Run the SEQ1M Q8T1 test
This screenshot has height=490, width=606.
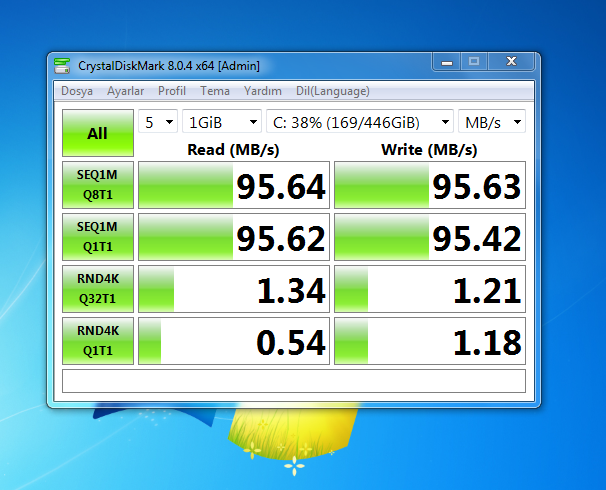[x=98, y=185]
